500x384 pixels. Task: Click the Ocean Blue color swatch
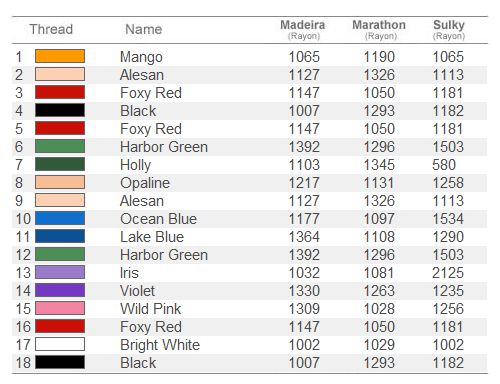click(x=60, y=218)
